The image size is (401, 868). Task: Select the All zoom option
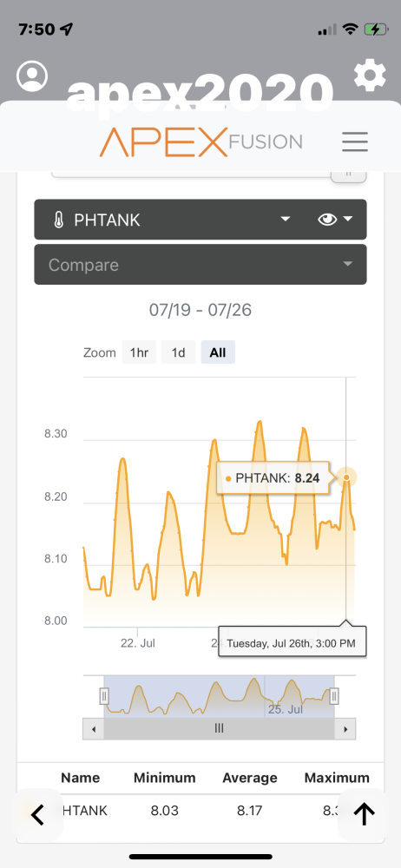(x=218, y=352)
